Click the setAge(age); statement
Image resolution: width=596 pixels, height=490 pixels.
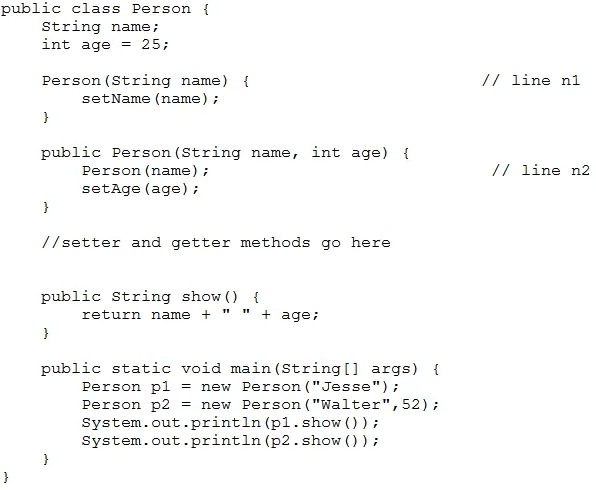pos(140,189)
